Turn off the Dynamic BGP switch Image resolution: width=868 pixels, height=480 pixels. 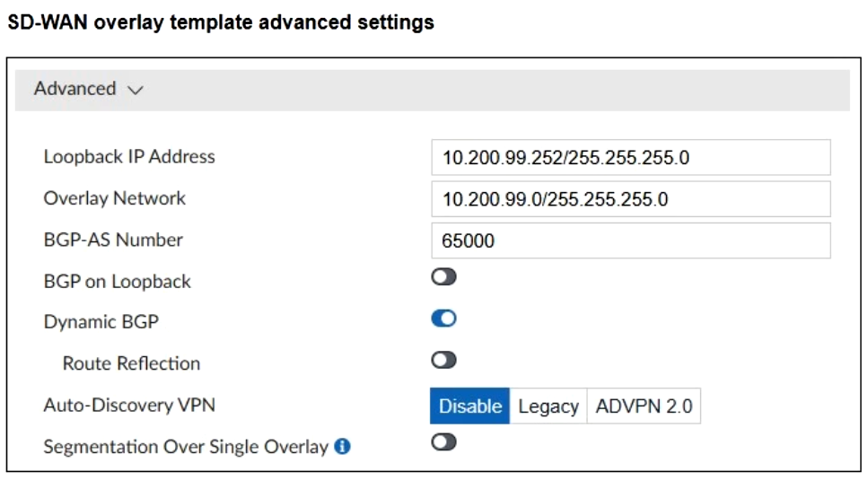pos(443,319)
